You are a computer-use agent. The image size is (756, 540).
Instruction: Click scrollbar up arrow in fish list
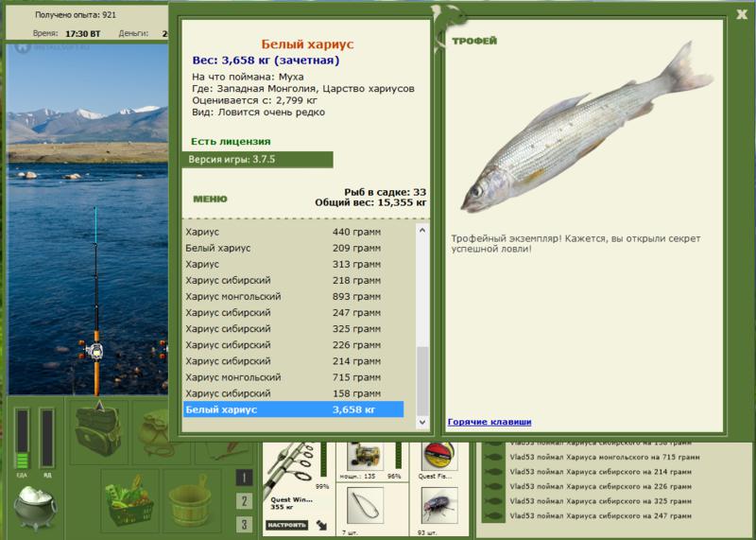pyautogui.click(x=422, y=230)
